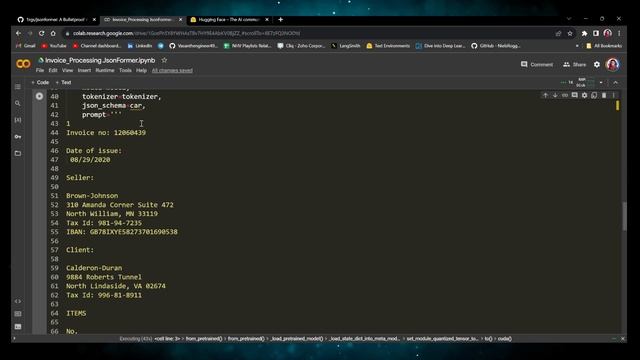The height and width of the screenshot is (360, 640).
Task: Add a new Code cell
Action: click(40, 82)
